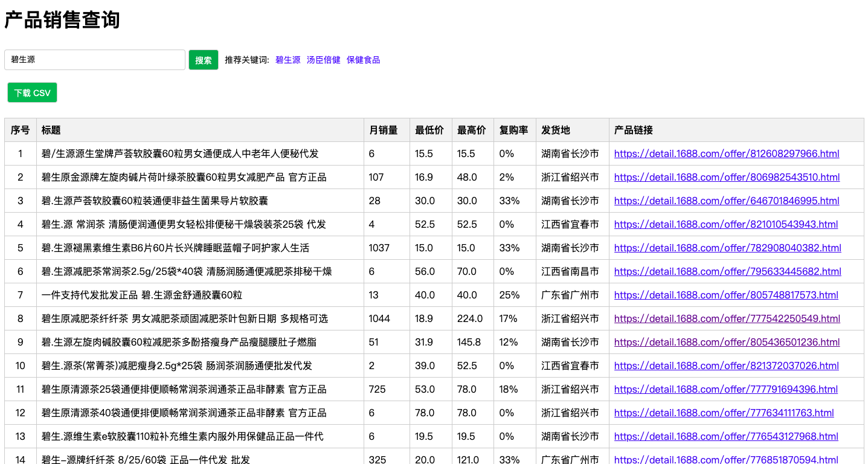Click the 最高价 column header
This screenshot has height=464, width=868.
click(473, 130)
